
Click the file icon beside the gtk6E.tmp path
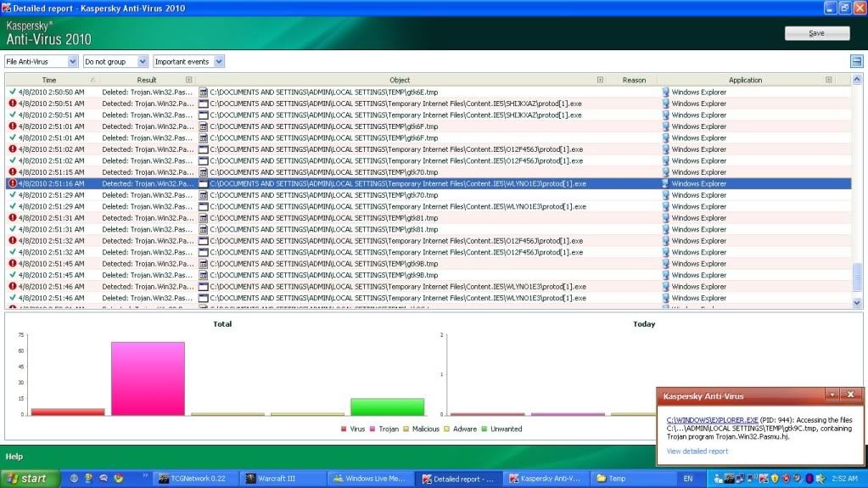[x=204, y=92]
